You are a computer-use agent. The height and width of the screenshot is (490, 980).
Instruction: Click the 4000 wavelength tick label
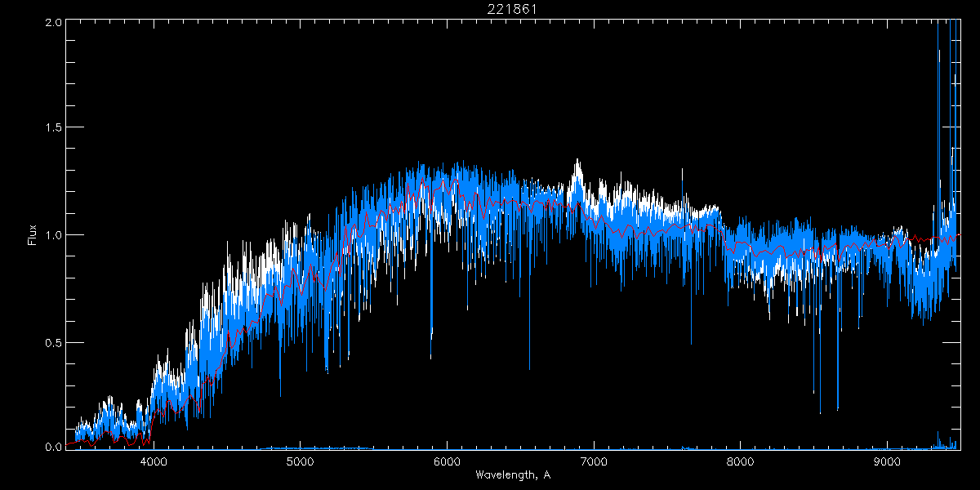(154, 461)
